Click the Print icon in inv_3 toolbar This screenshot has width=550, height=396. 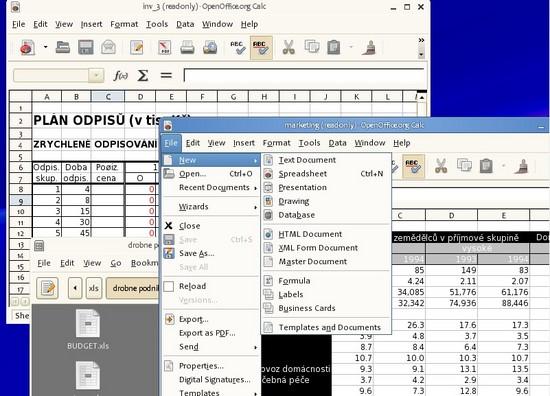click(x=187, y=47)
